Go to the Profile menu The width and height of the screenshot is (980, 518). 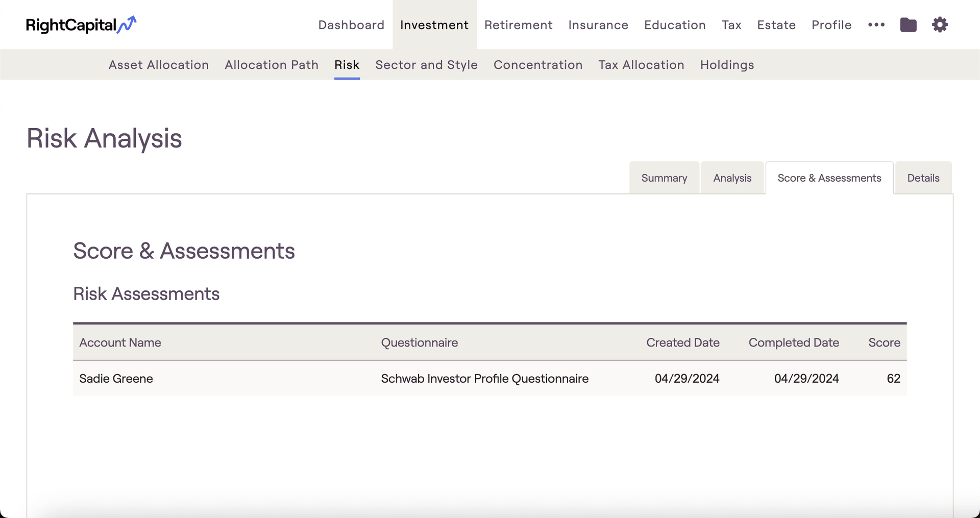[x=831, y=25]
